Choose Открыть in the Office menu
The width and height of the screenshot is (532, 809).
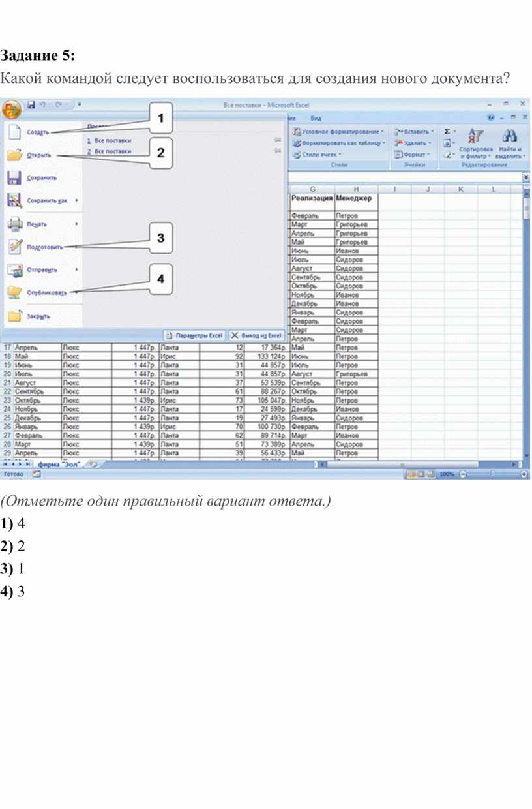coord(39,155)
